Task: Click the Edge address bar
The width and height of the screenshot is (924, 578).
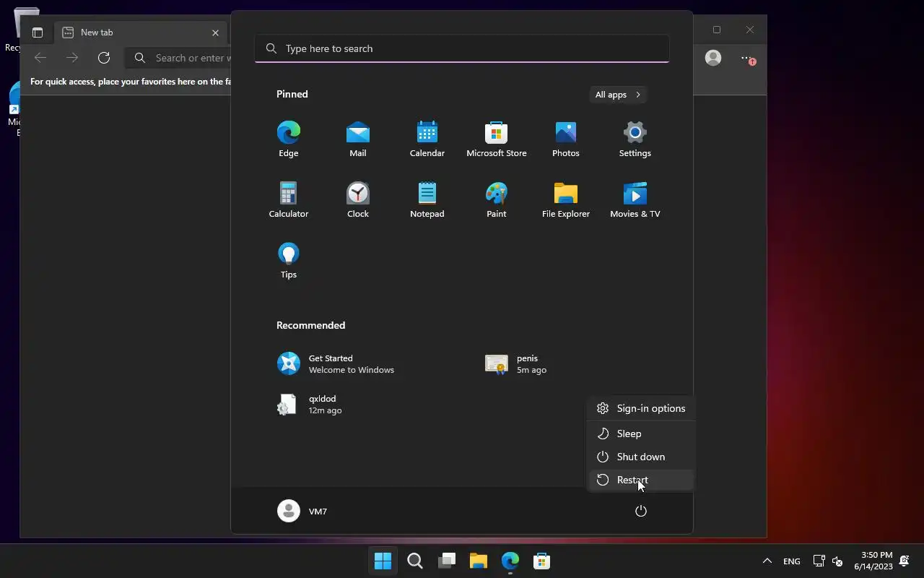Action: click(x=179, y=58)
